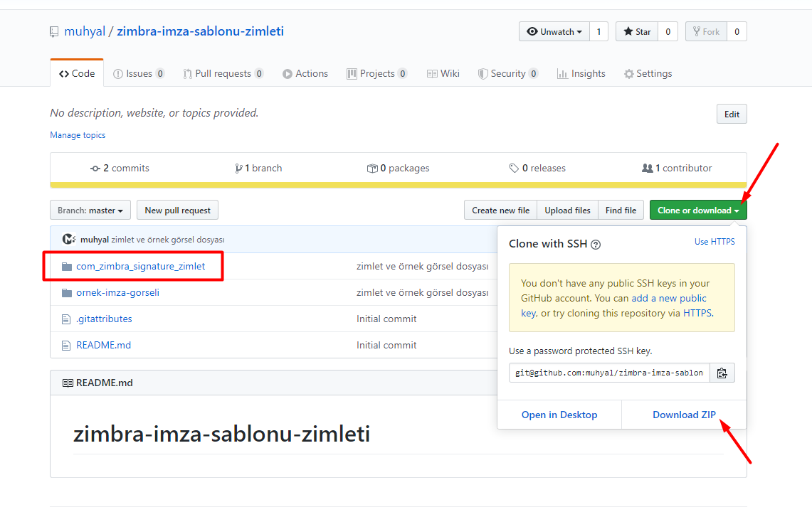Click Download ZIP
812x517 pixels.
point(684,415)
